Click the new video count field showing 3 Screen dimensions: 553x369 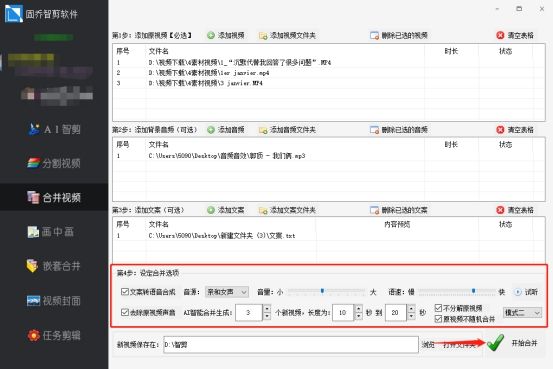point(249,313)
